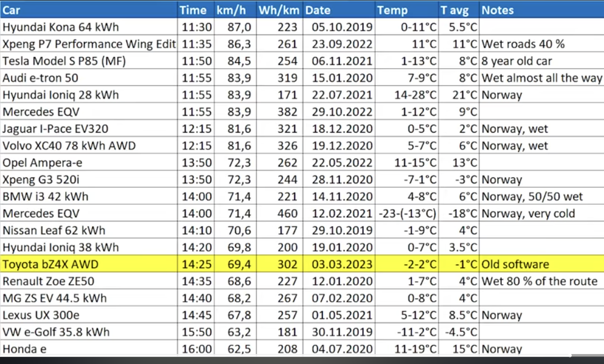The height and width of the screenshot is (364, 604).
Task: Click 'Mercedes EQV' in the 12.02.2021 row
Action: (x=89, y=213)
